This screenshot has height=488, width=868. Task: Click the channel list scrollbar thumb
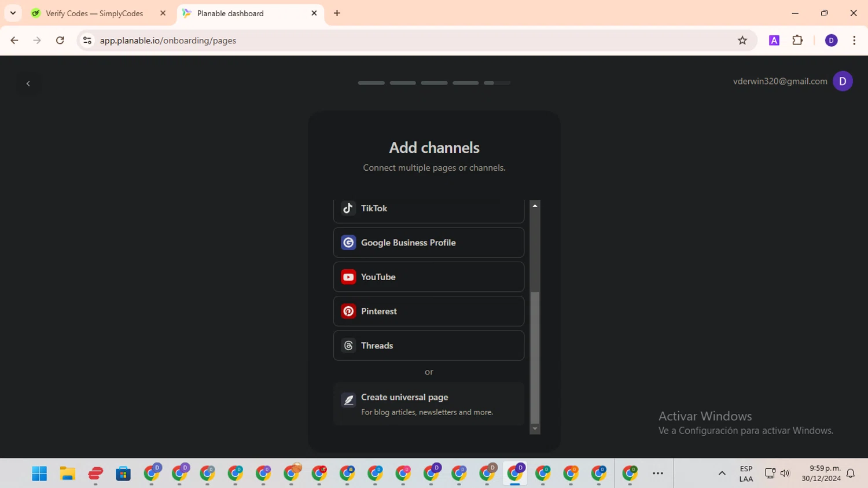[x=535, y=358]
